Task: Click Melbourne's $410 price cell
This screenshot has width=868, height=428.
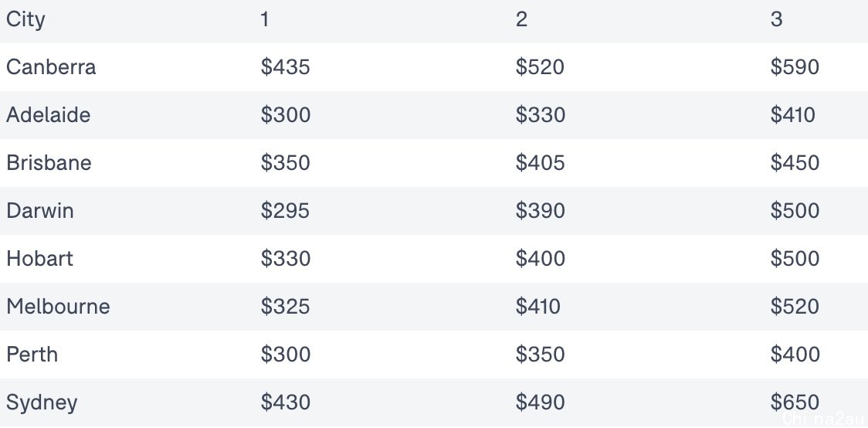Action: [x=538, y=307]
